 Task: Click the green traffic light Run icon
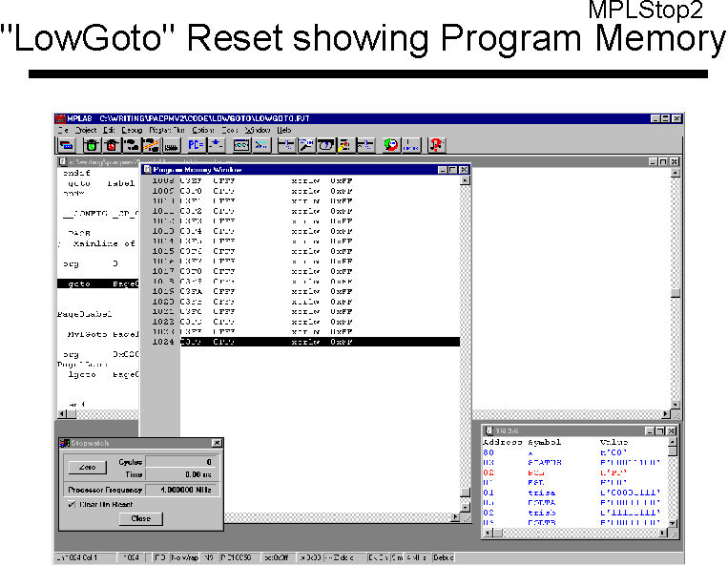click(92, 145)
